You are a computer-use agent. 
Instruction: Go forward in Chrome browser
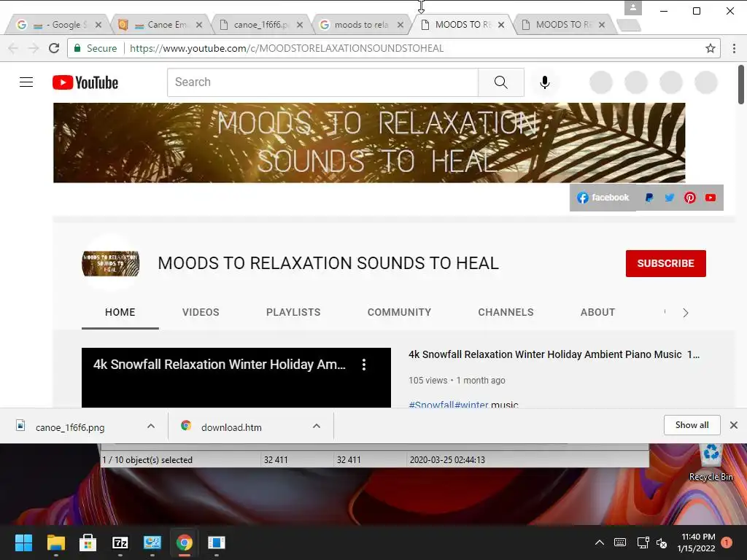(x=34, y=48)
